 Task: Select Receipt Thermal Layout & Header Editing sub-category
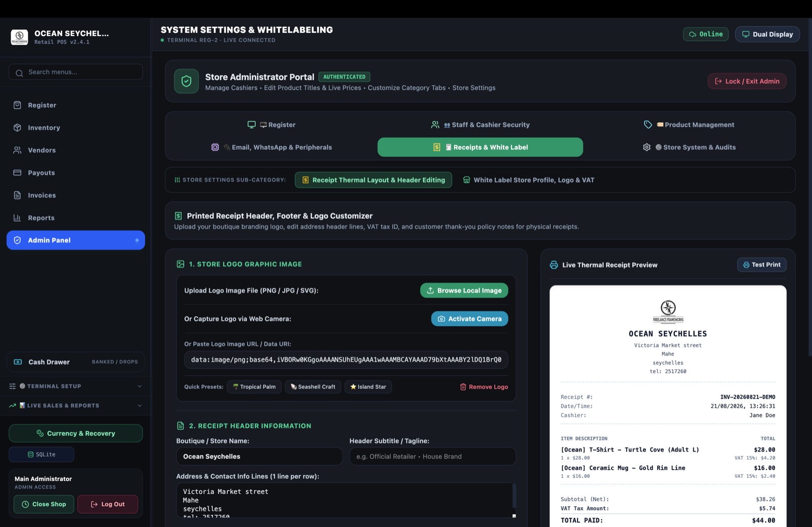pyautogui.click(x=373, y=180)
